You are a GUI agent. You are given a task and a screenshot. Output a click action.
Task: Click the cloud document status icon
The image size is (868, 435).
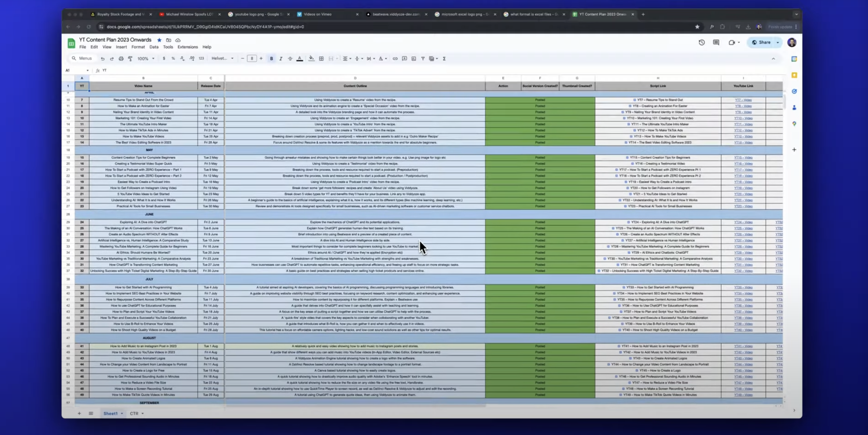click(x=178, y=40)
